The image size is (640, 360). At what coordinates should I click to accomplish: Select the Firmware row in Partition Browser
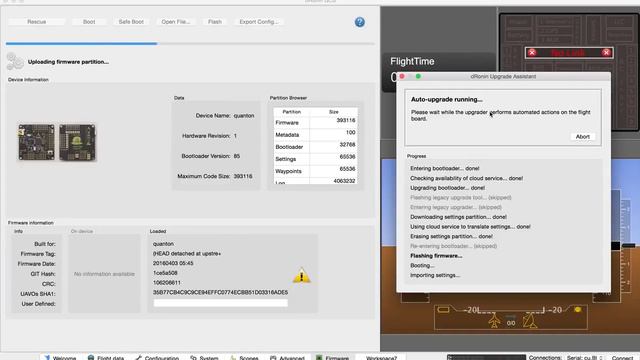(x=315, y=122)
